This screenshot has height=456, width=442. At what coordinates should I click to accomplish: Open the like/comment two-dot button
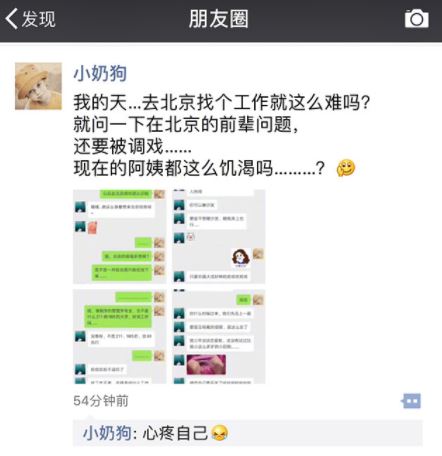pyautogui.click(x=411, y=401)
